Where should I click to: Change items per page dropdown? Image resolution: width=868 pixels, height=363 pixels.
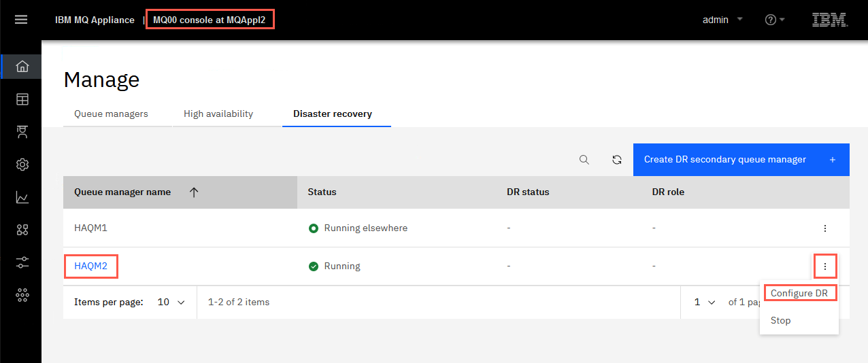(x=170, y=302)
